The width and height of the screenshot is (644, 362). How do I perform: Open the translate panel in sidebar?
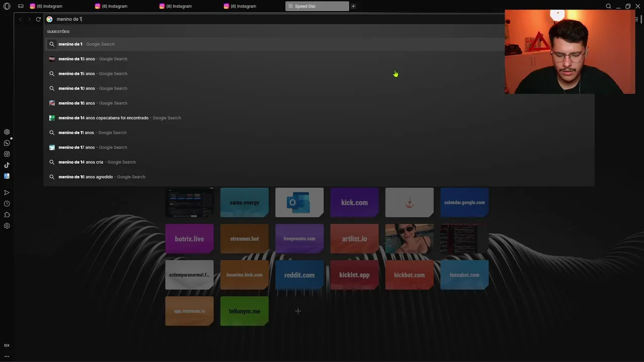[x=7, y=176]
